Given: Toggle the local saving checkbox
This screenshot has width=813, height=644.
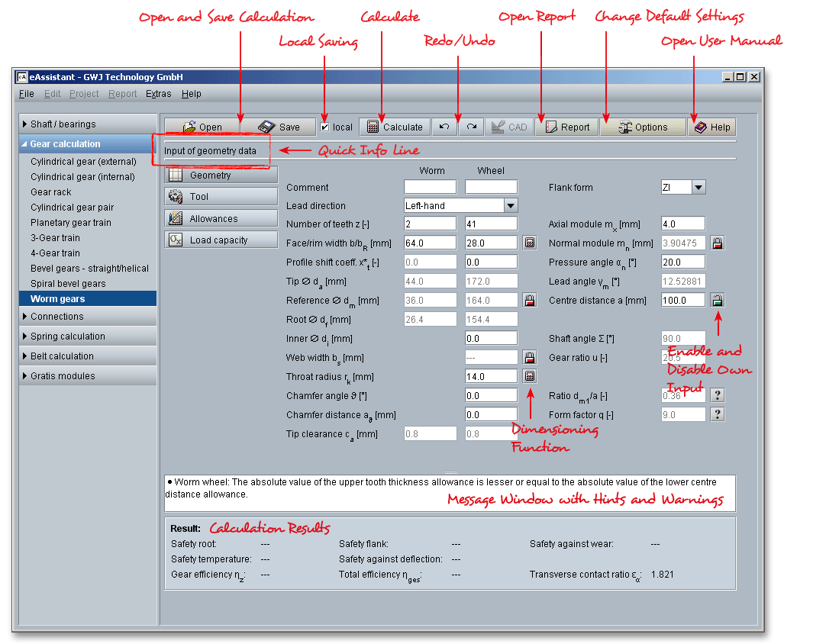Looking at the screenshot, I should [325, 127].
